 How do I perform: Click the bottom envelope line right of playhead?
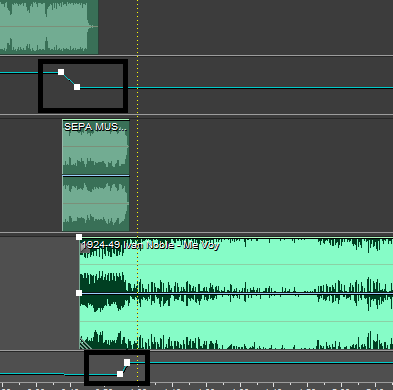click(270, 362)
